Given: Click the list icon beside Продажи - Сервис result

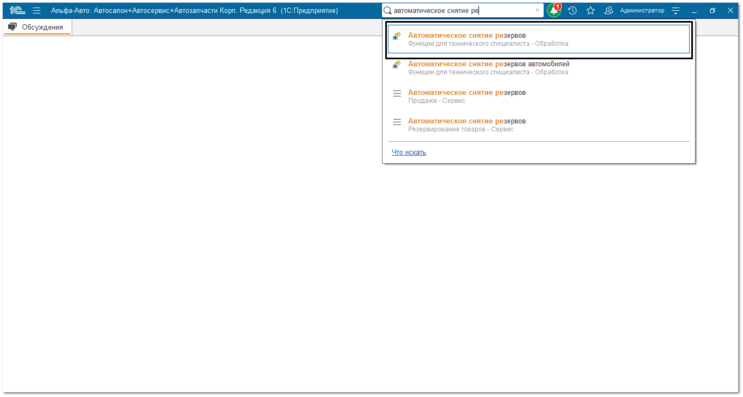Looking at the screenshot, I should [397, 93].
